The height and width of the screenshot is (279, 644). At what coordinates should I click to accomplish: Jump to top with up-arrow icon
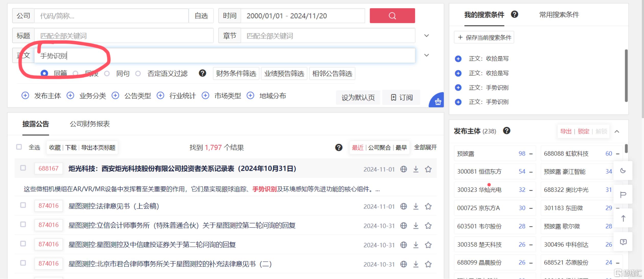point(623,218)
